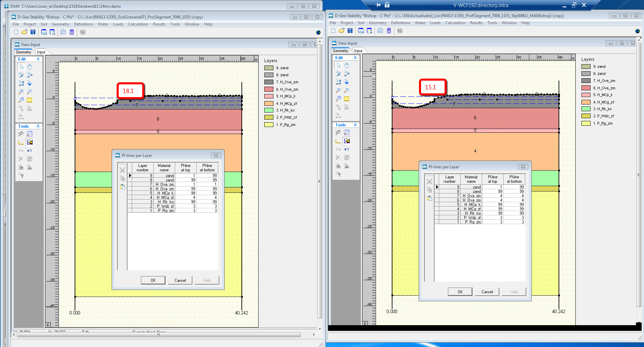Click Start Calculation calculator icon in Stp(6981) window
The width and height of the screenshot is (644, 347).
389,31
